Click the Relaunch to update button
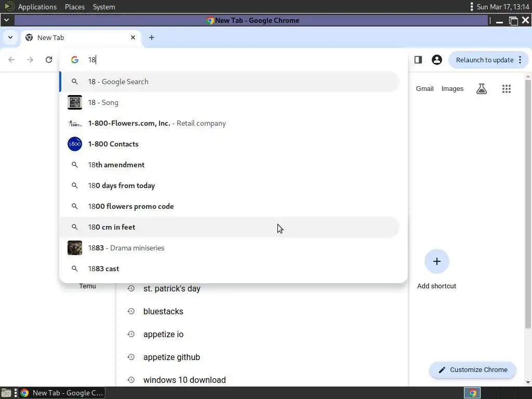 point(485,60)
